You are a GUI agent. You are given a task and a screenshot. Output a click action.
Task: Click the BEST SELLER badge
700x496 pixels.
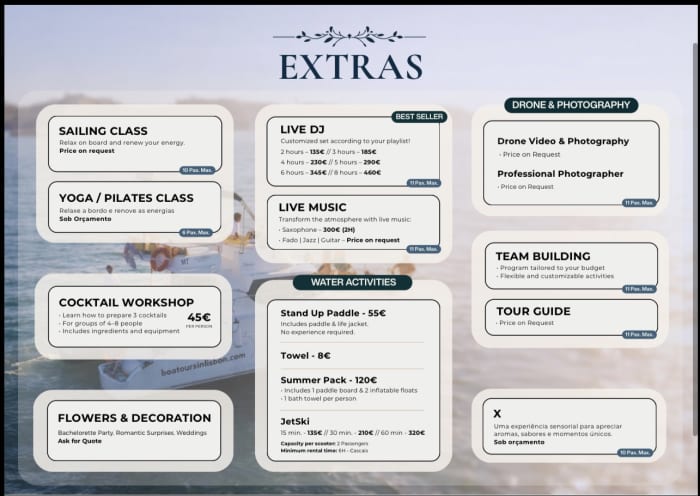[x=419, y=117]
